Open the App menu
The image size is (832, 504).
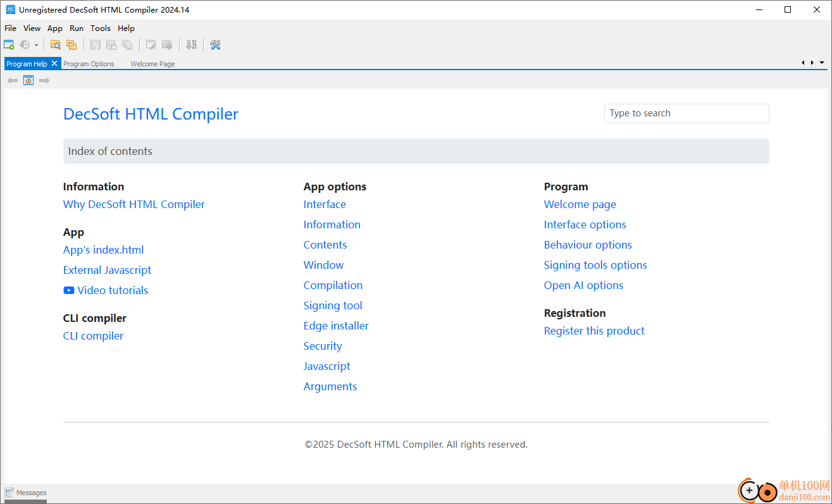pyautogui.click(x=55, y=28)
